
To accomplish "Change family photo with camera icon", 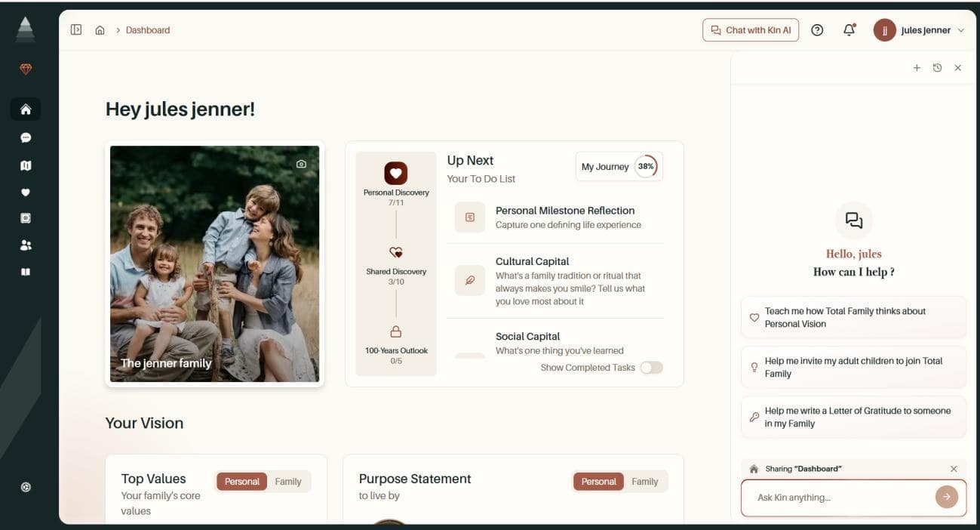I will point(301,164).
